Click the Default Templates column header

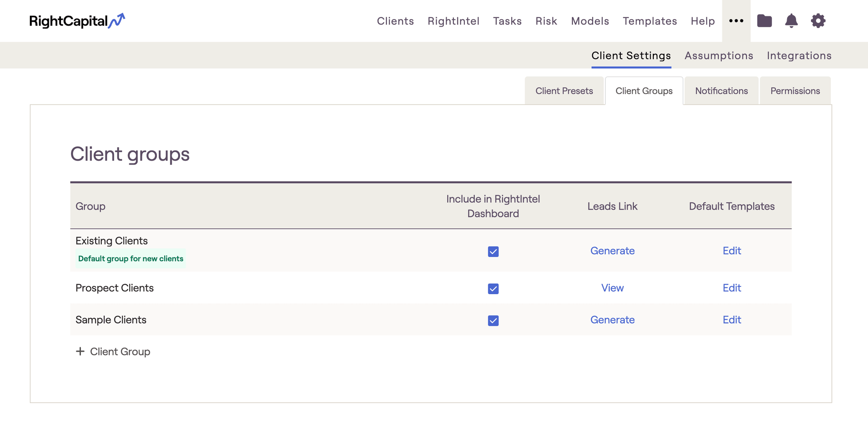coord(731,206)
